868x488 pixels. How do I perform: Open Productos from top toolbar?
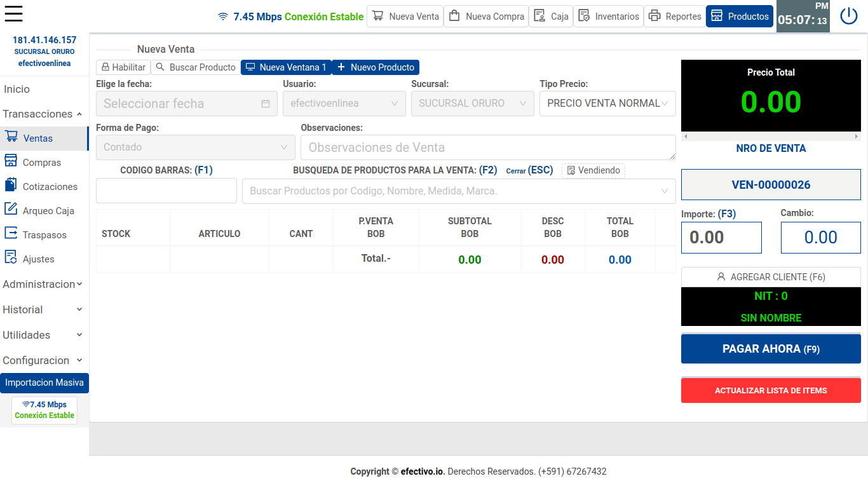click(x=740, y=17)
